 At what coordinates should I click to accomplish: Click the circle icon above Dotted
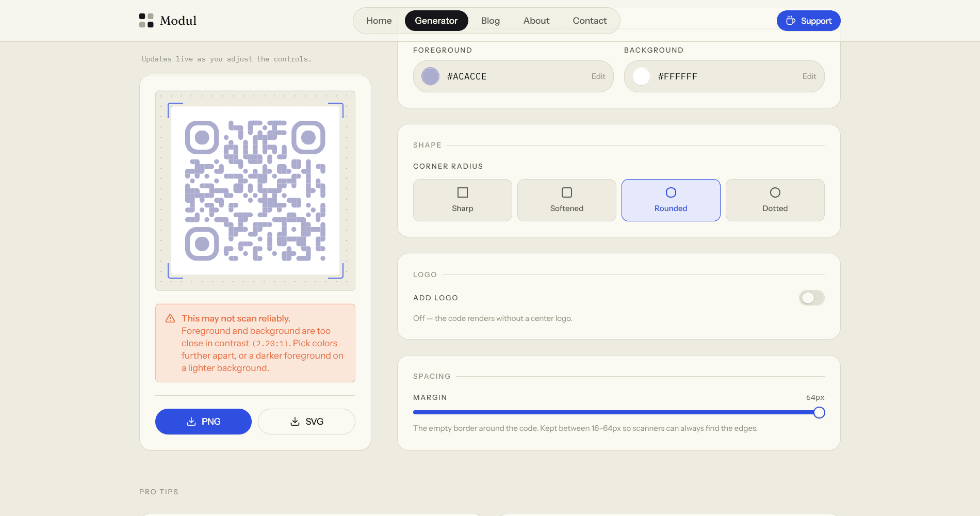point(775,192)
